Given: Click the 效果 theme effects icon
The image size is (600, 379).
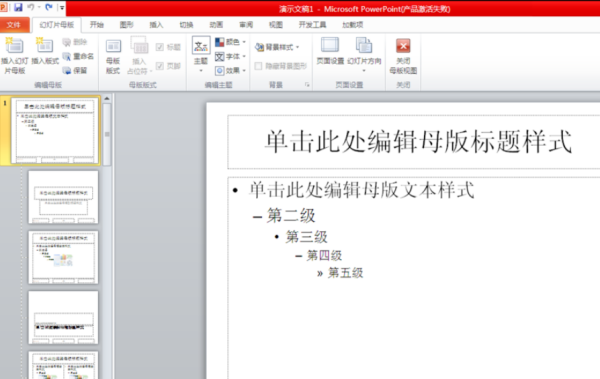Looking at the screenshot, I should 220,71.
